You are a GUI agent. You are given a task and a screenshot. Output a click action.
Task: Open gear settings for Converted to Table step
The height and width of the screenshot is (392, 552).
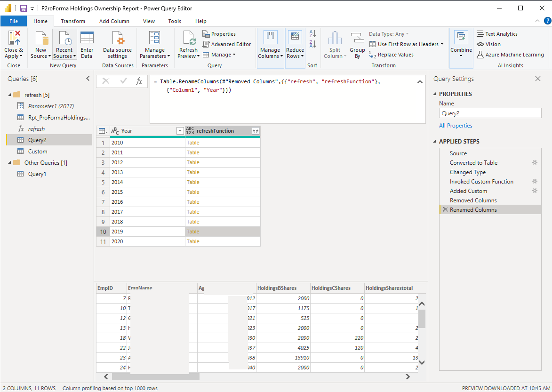[x=535, y=162]
